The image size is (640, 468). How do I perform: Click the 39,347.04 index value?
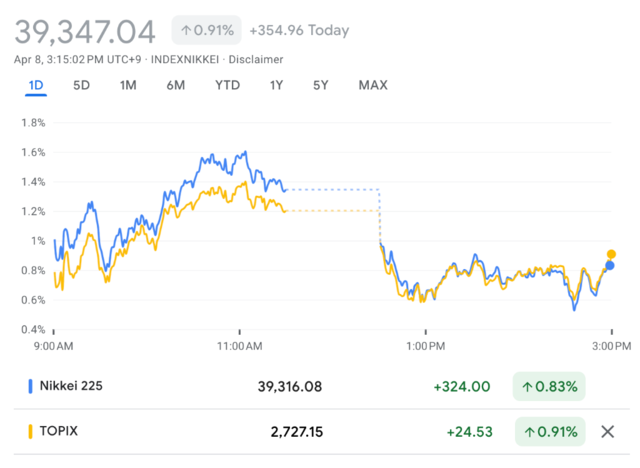pos(85,31)
